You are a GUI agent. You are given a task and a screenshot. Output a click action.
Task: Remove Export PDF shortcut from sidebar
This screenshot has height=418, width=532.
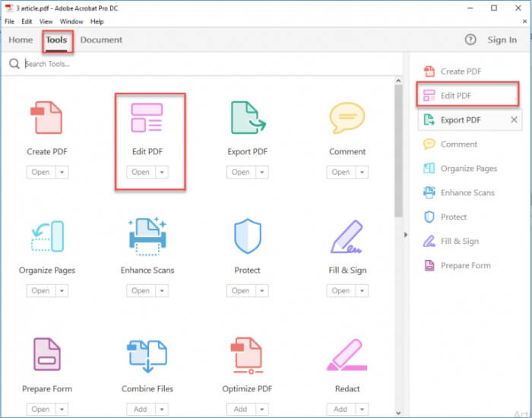(513, 120)
